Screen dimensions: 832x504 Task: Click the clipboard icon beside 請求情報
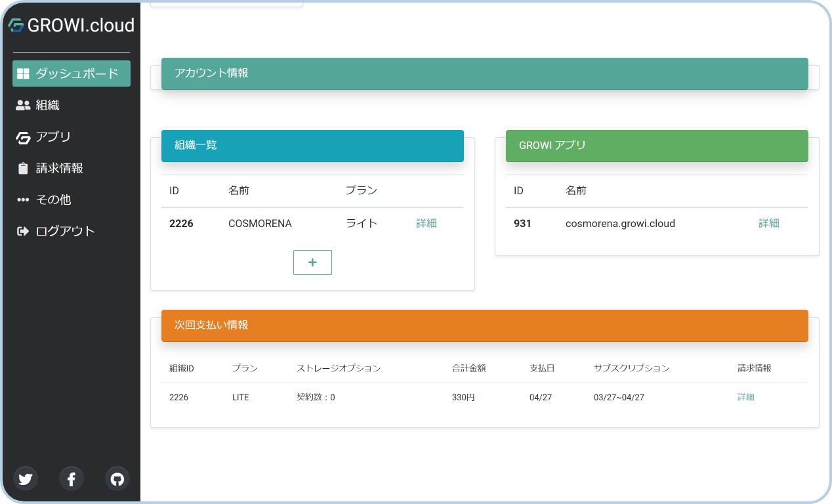coord(24,168)
